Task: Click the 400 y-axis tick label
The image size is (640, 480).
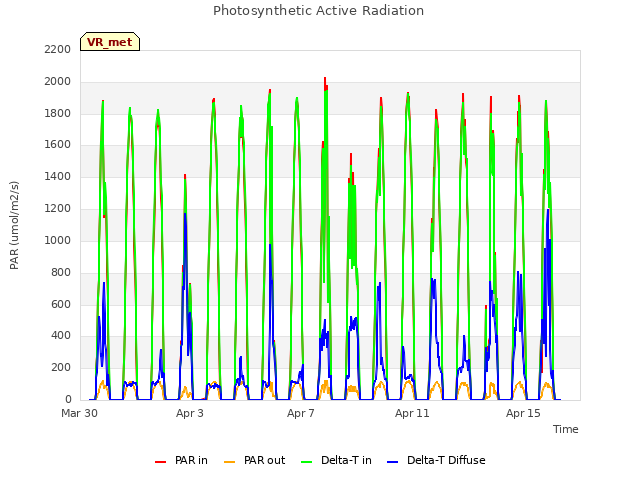Action: (x=61, y=336)
